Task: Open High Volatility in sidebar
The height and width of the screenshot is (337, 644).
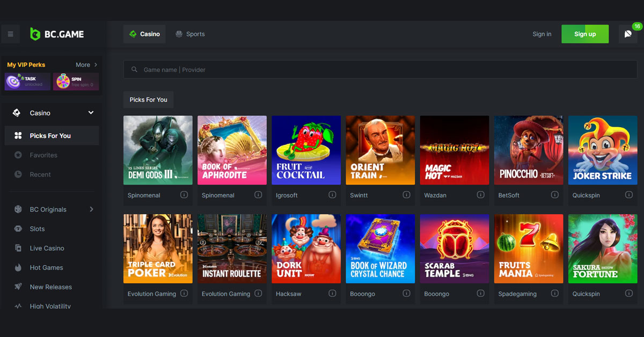Action: point(52,306)
